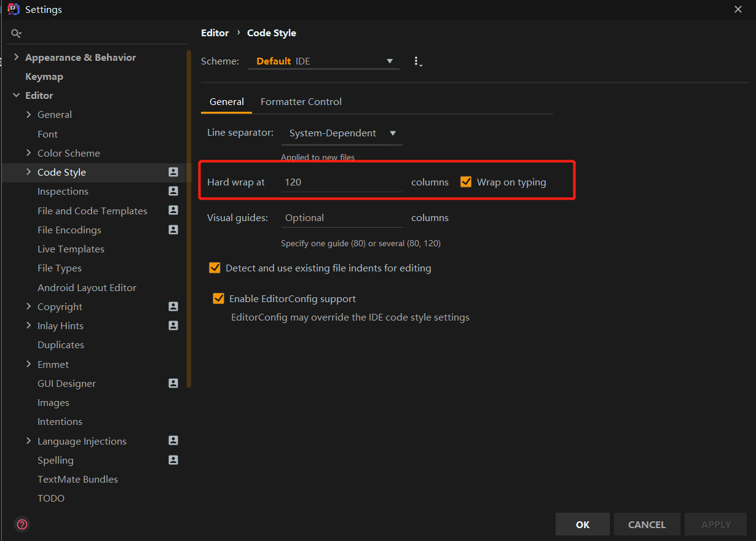Select File and Code Templates settings
The width and height of the screenshot is (756, 541).
(92, 211)
